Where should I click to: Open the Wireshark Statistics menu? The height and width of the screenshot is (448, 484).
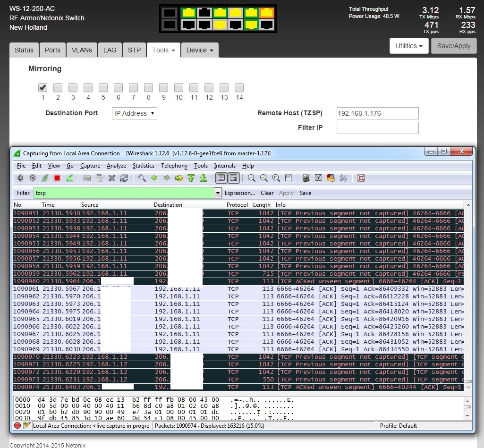click(143, 166)
